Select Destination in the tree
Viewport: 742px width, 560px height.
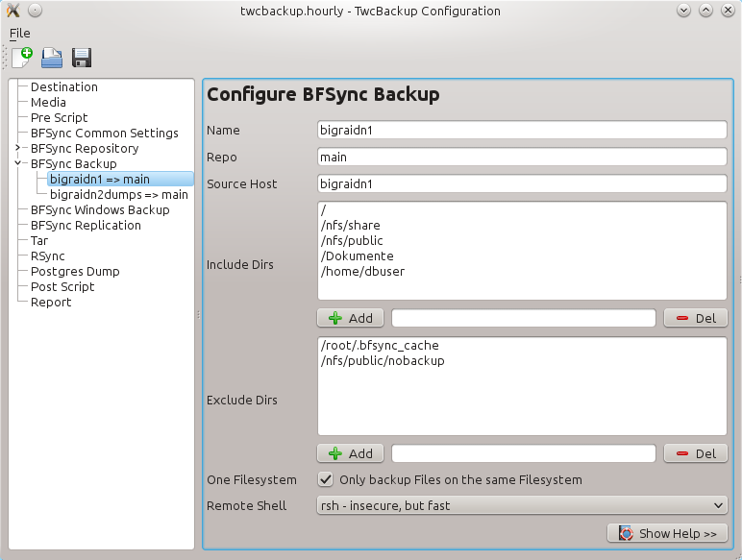point(63,87)
